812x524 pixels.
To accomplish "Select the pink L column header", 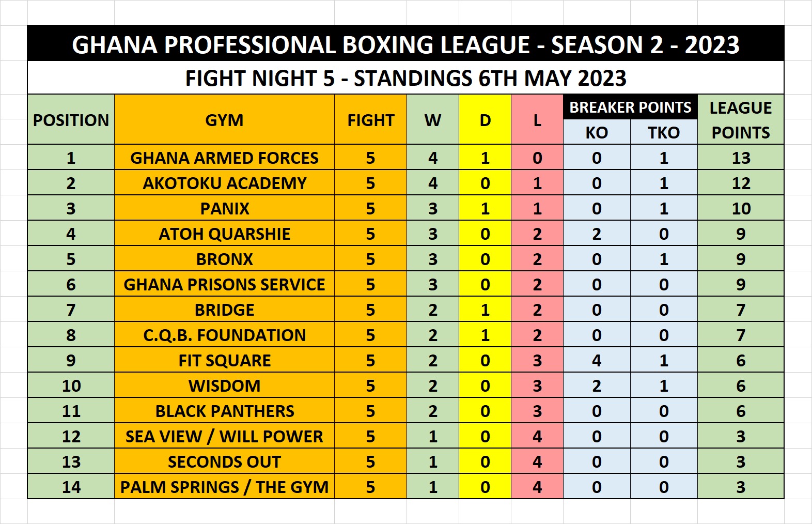I will point(537,120).
